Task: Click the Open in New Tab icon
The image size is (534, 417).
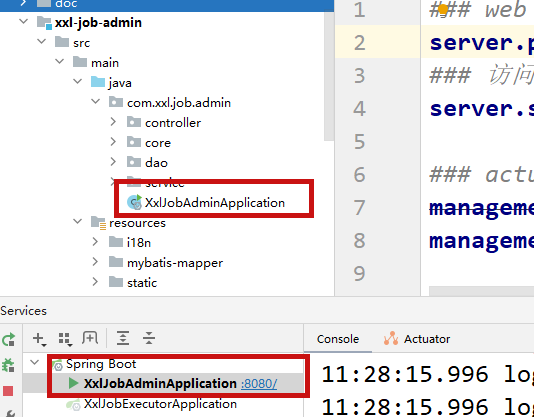Action: 90,338
